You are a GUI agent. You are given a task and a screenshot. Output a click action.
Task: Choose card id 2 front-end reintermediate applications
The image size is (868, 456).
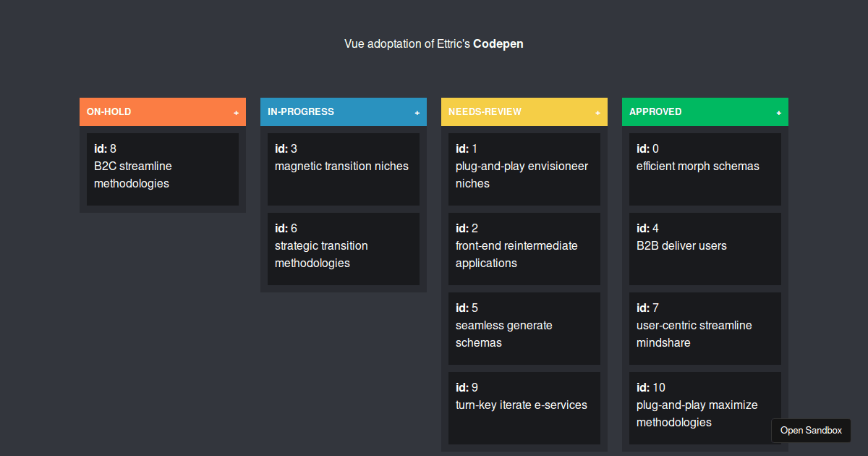(x=524, y=249)
